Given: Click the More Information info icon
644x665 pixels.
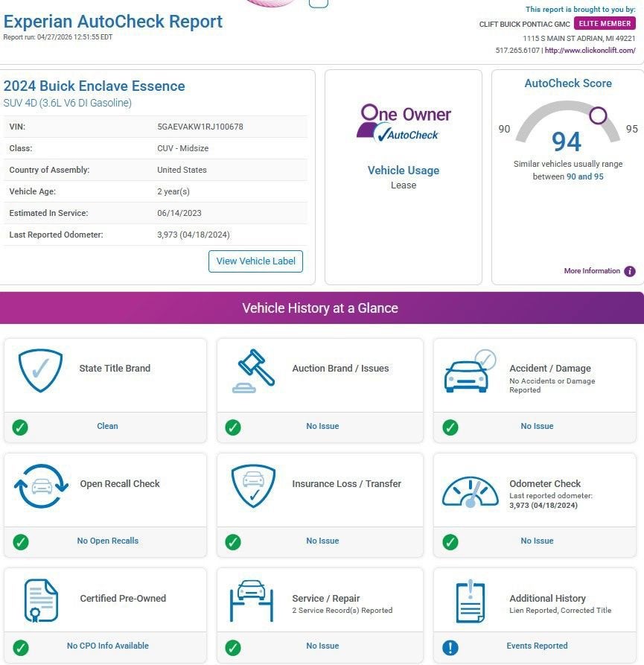Looking at the screenshot, I should coord(630,271).
